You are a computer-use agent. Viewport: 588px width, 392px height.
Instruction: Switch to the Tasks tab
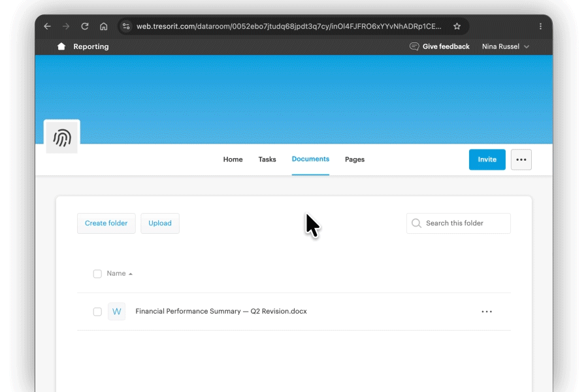click(x=267, y=159)
